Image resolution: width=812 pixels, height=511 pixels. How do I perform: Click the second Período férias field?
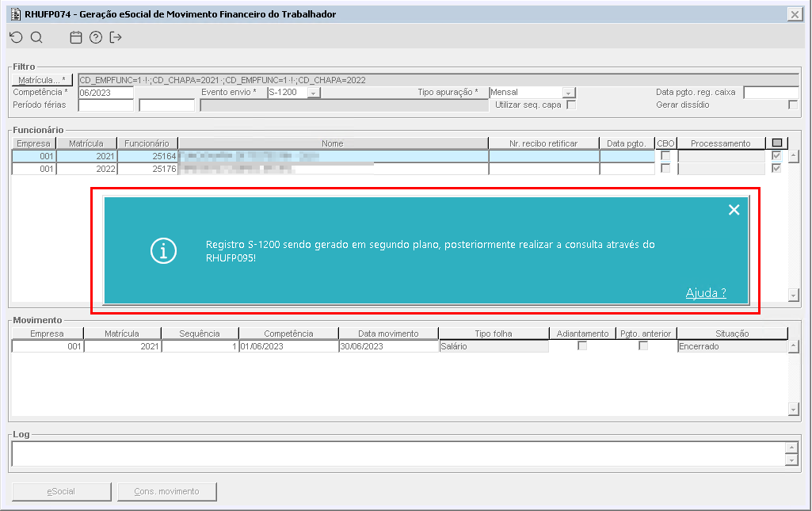pyautogui.click(x=166, y=105)
